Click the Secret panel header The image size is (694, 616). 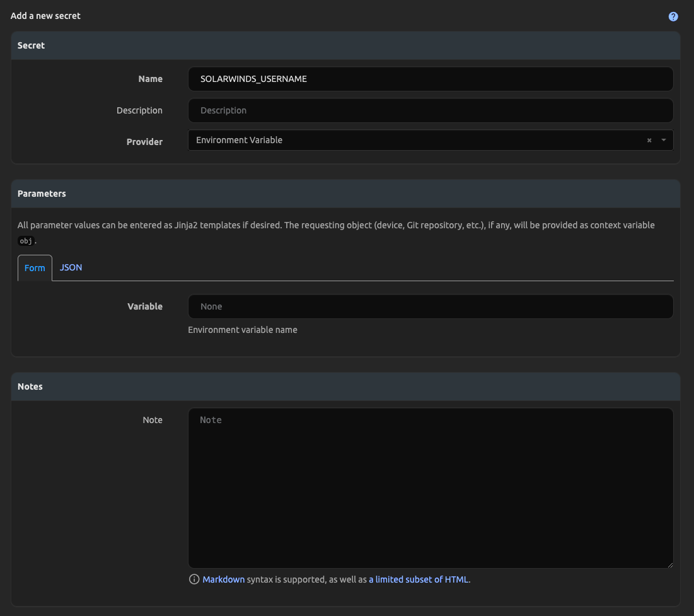345,45
